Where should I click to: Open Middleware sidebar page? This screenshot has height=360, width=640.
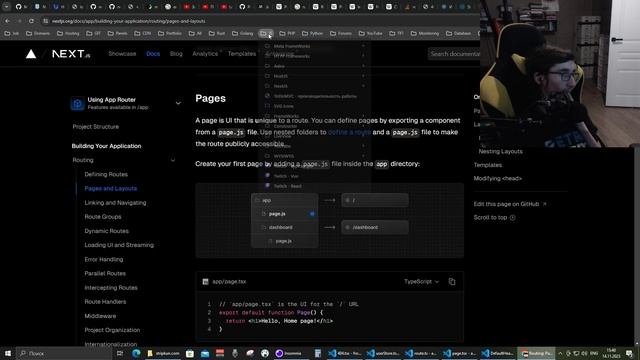coord(100,316)
